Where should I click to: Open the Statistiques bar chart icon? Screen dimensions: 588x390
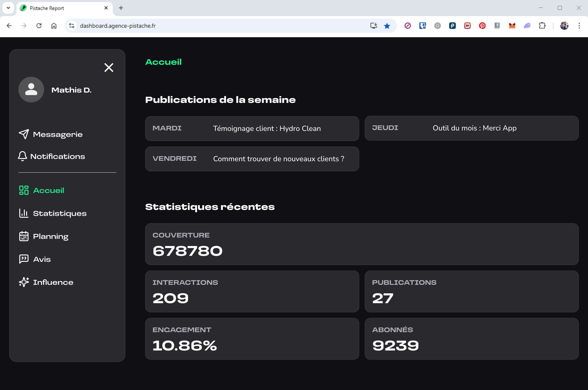point(24,213)
